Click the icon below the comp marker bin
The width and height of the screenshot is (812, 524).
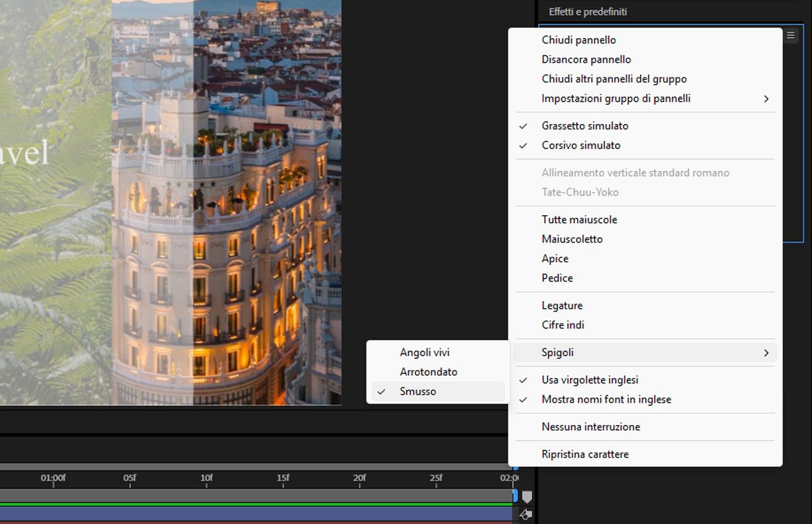[x=525, y=515]
